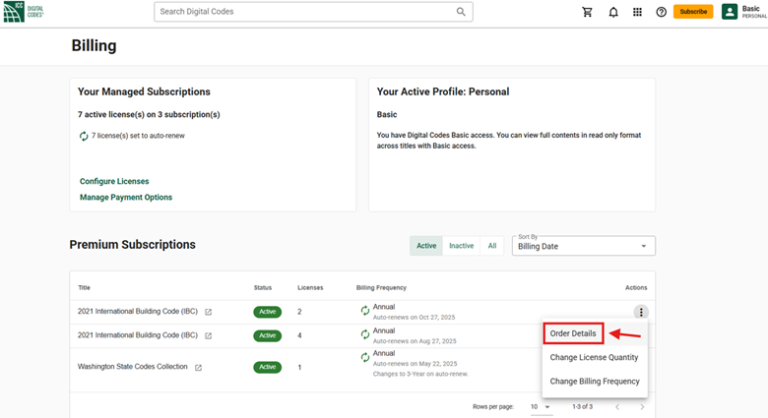Switch to the All subscriptions tab

point(492,246)
